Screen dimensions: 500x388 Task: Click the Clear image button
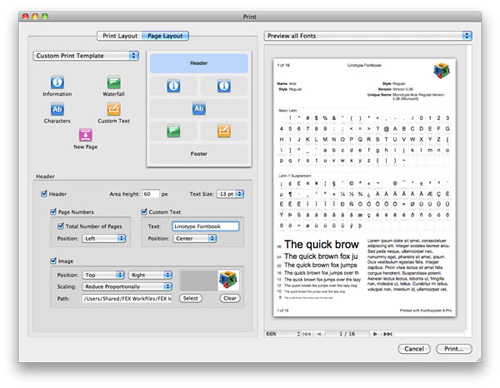tap(230, 298)
